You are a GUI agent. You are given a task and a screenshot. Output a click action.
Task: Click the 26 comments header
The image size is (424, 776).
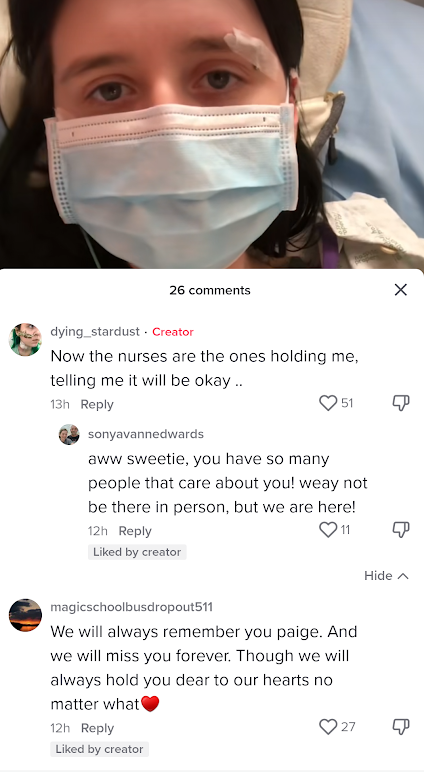point(210,290)
